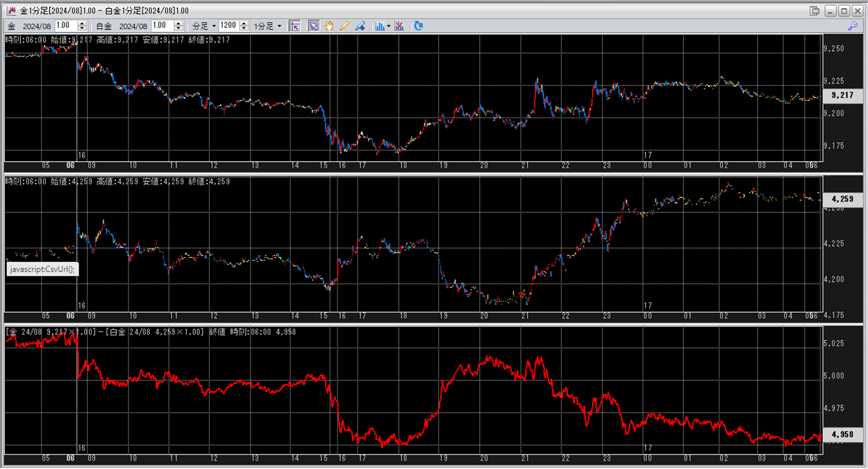Image resolution: width=868 pixels, height=469 pixels.
Task: Select the arrow pointer cursor tool
Action: pos(314,26)
